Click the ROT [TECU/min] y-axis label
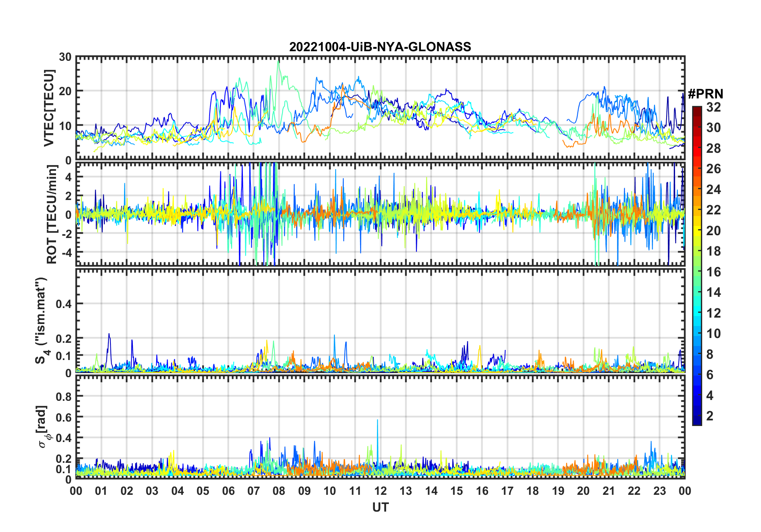 pos(52,214)
